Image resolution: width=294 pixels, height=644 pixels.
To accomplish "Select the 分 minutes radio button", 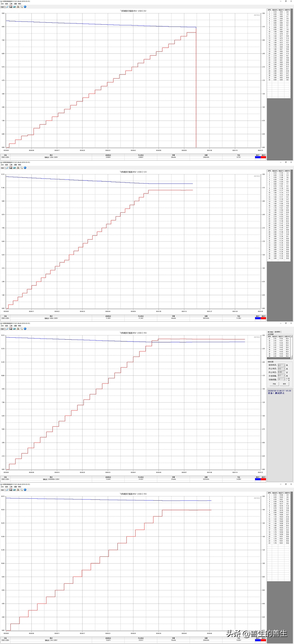I will (287, 380).
